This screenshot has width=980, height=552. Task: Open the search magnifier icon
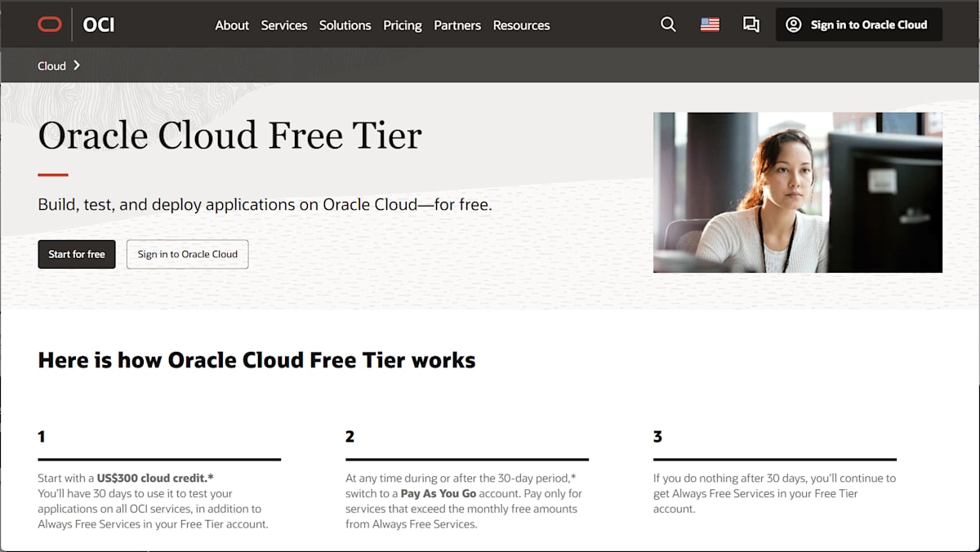coord(668,24)
